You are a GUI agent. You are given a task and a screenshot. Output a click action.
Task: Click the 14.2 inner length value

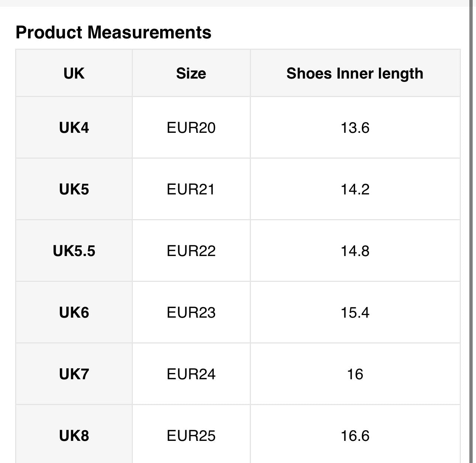355,189
